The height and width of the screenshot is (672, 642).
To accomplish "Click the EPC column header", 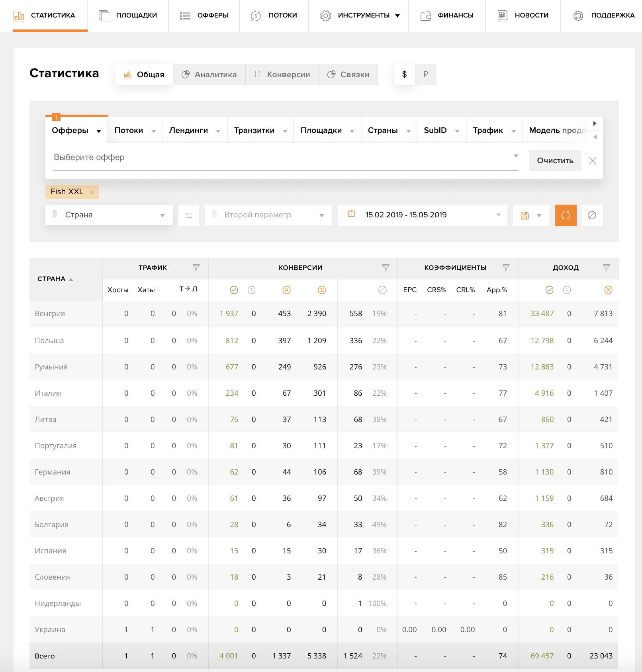I will click(410, 290).
